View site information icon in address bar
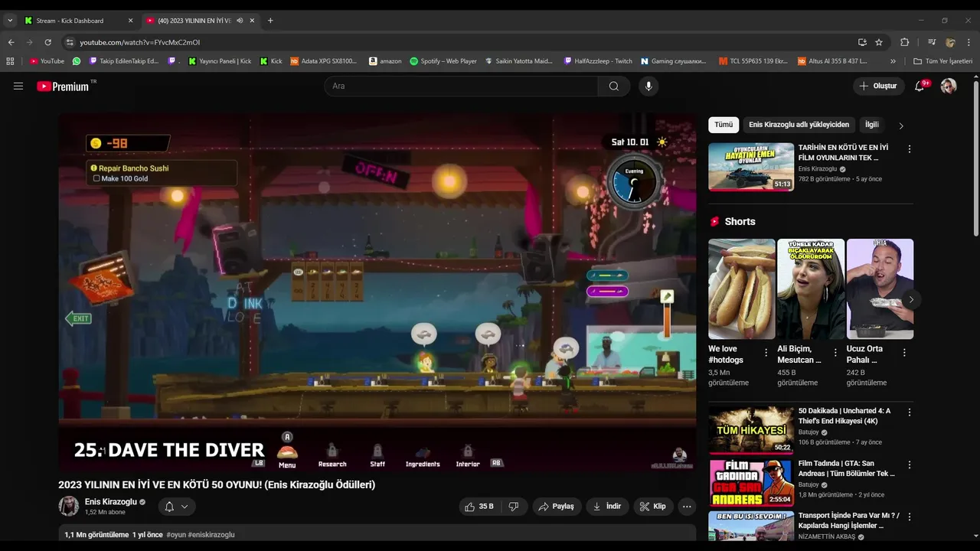 pos(70,42)
